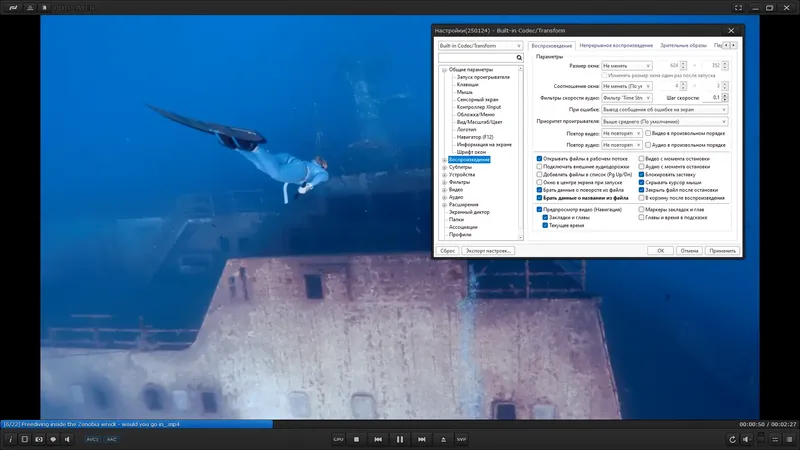Viewport: 800px width, 450px height.
Task: Open the 'Приоритет проигрывателя' dropdown
Action: [664, 121]
